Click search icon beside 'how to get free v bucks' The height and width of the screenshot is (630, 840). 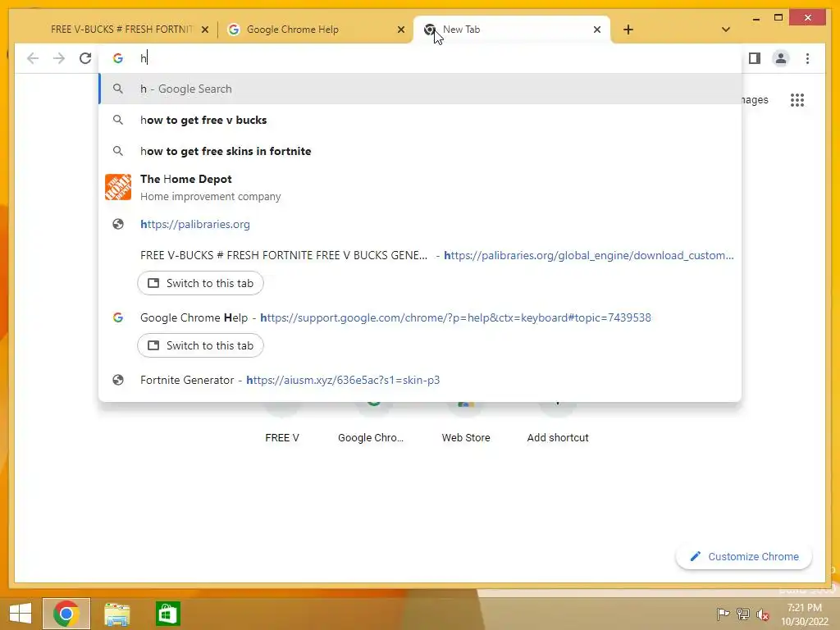pyautogui.click(x=118, y=120)
